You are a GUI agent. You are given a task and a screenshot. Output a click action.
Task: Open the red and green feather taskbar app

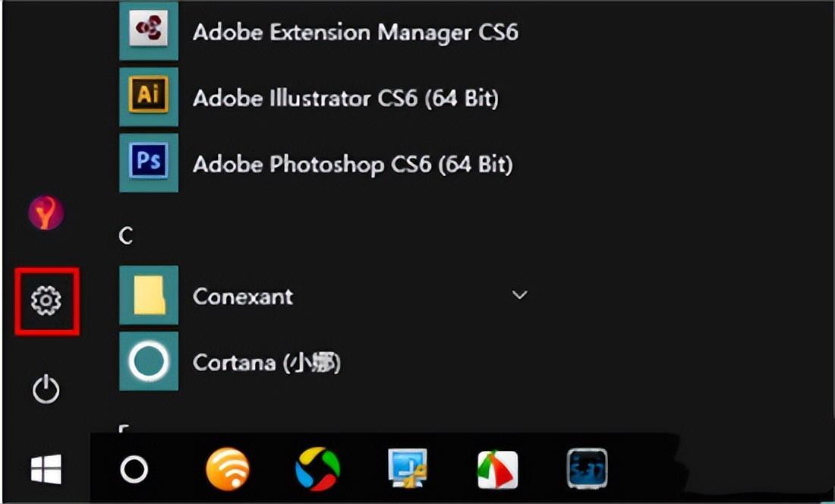(x=497, y=469)
